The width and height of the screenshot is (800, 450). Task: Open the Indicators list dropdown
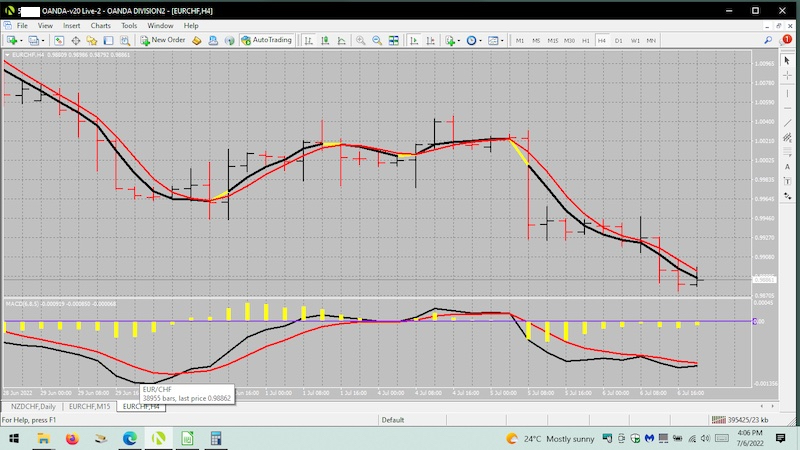[452, 40]
